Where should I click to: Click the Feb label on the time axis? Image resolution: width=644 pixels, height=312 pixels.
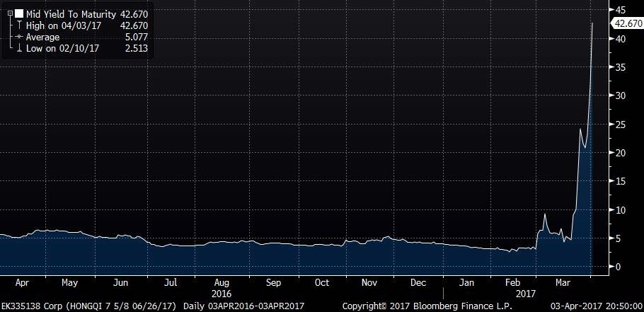click(x=513, y=283)
